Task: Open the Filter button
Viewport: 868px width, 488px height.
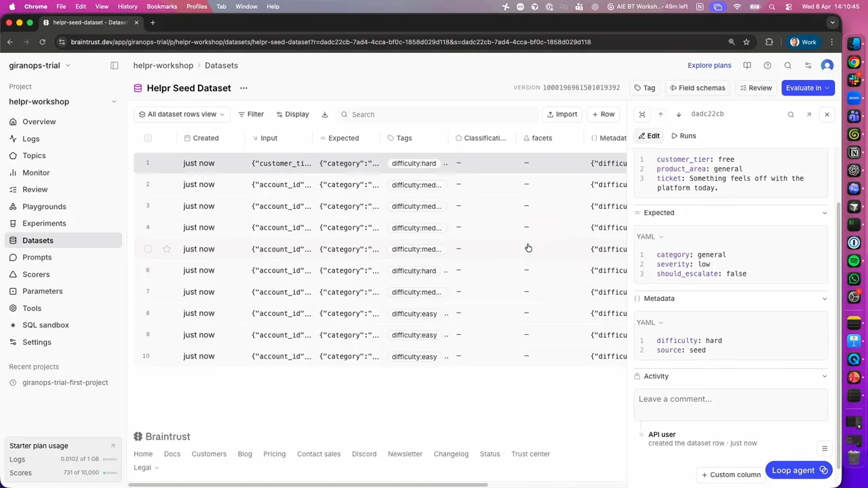Action: 250,115
